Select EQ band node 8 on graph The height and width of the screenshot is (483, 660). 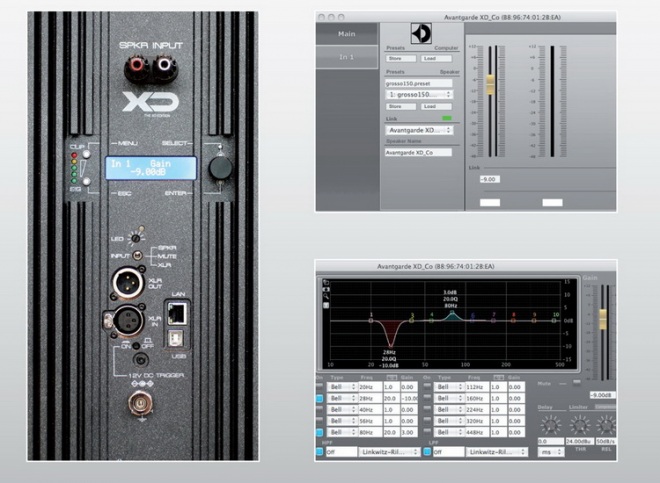click(x=514, y=320)
